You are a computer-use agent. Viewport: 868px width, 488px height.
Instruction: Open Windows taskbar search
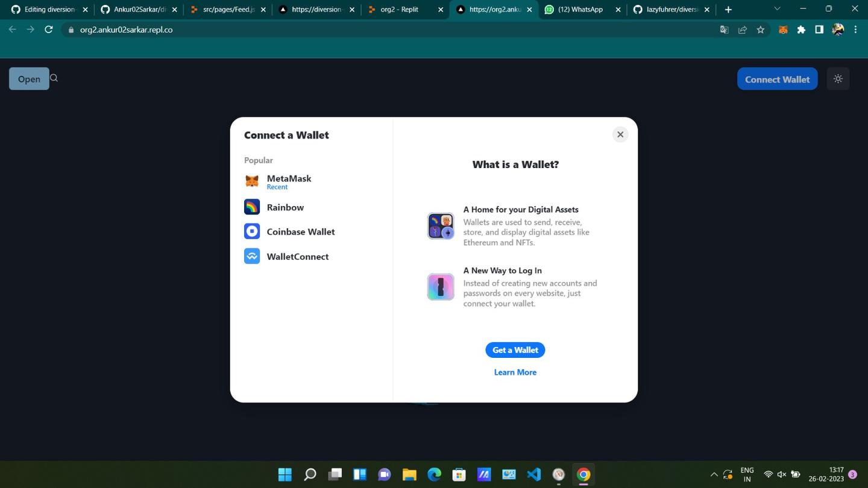310,475
